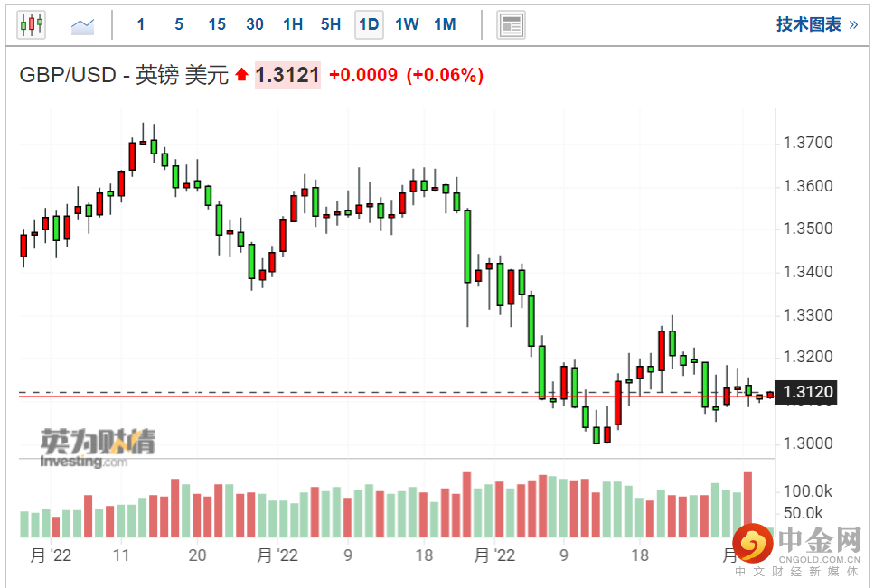Click the double chevron after 技术图表
Viewport: 874px width, 588px height.
click(853, 25)
